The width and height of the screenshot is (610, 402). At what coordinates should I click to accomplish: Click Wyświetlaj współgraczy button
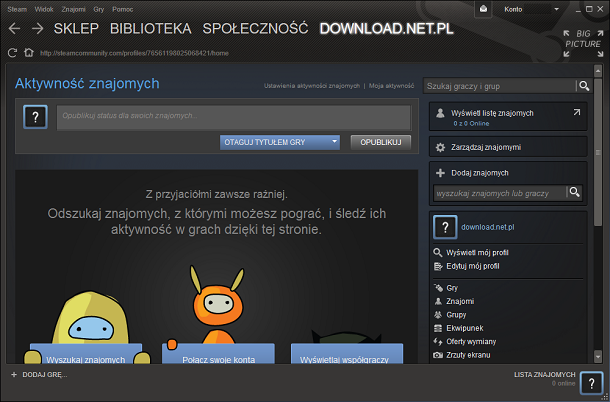click(347, 354)
